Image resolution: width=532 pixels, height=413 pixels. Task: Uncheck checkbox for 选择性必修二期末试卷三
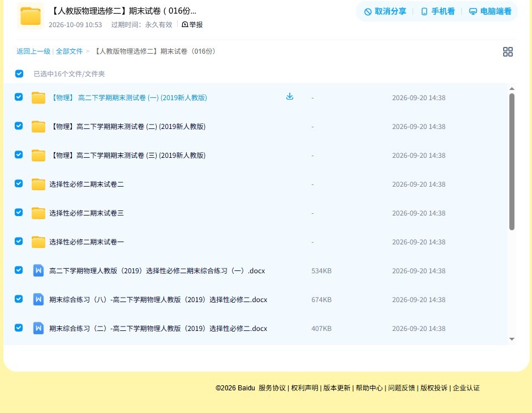[x=19, y=212]
